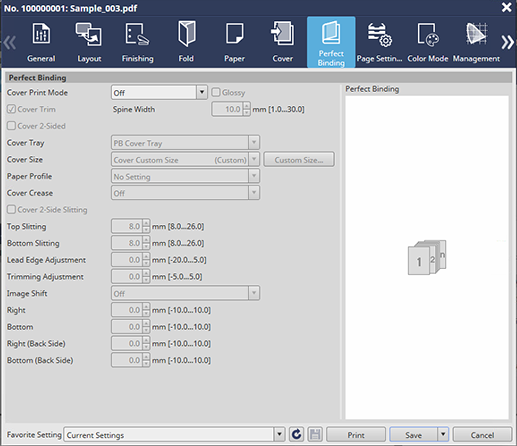Screen dimensions: 517x446
Task: Open the Color Mode icon
Action: click(x=428, y=34)
